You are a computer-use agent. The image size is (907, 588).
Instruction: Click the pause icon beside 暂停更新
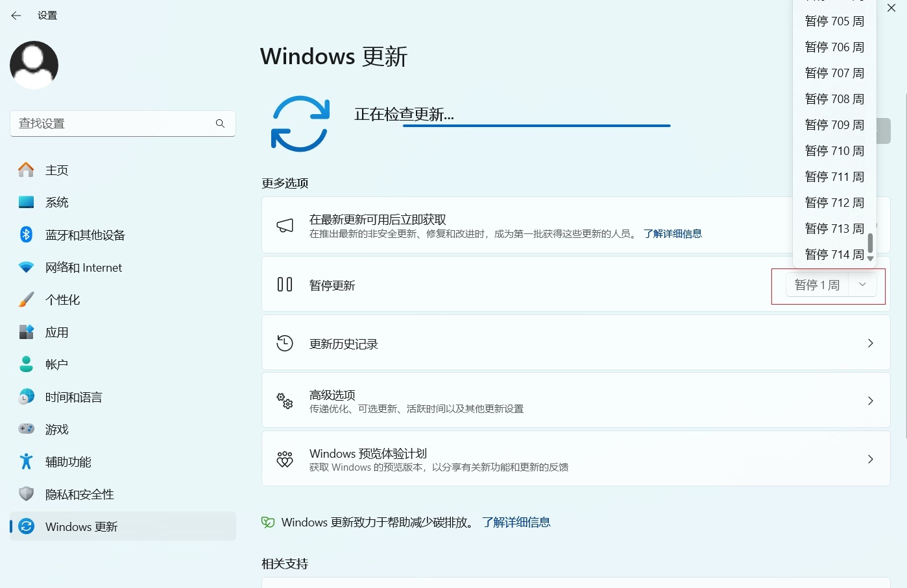pyautogui.click(x=285, y=285)
